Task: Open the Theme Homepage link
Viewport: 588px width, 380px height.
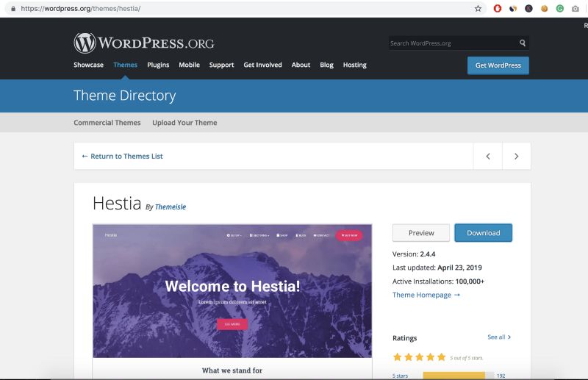Action: [426, 295]
